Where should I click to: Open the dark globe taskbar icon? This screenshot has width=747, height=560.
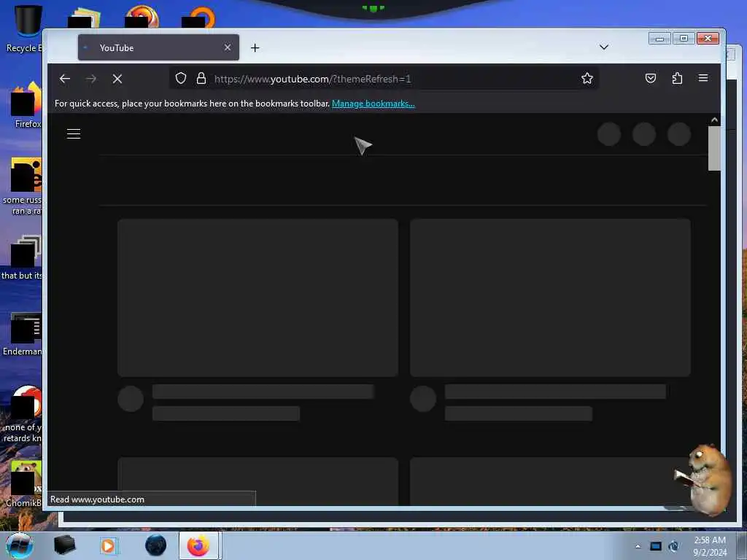156,545
